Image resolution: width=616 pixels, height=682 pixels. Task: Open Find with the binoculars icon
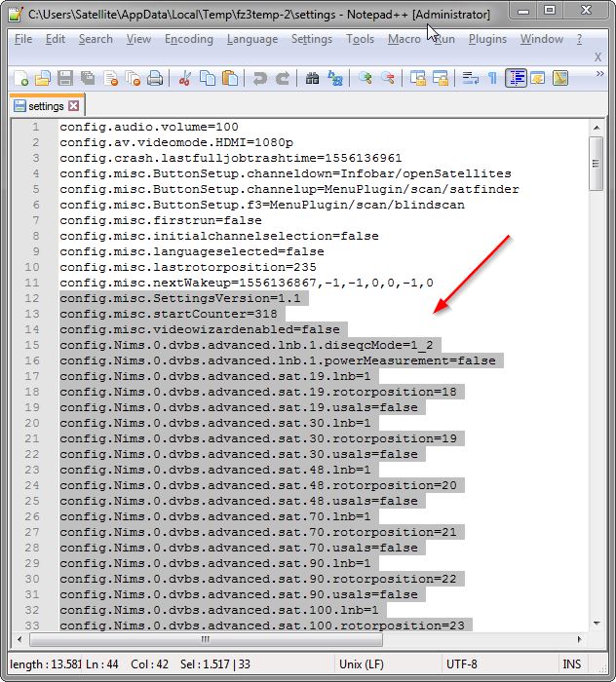click(x=312, y=79)
